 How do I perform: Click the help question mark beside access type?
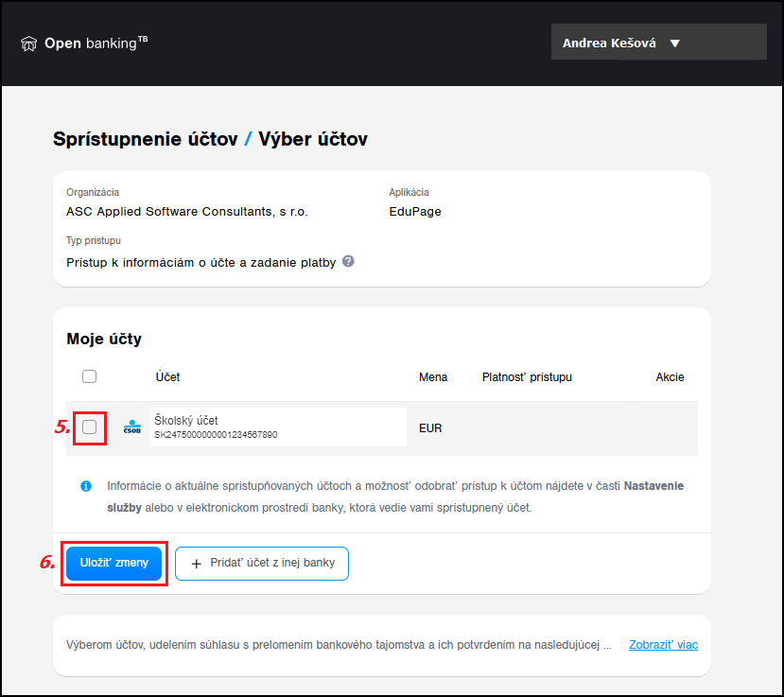[x=348, y=261]
